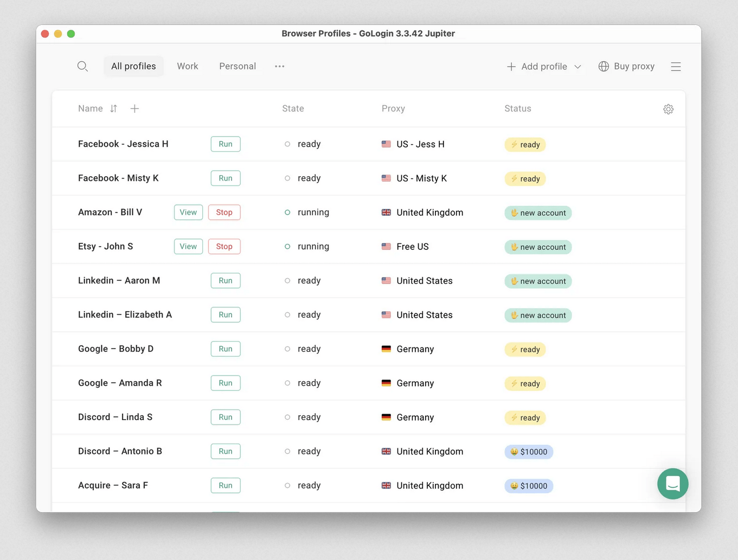
Task: Select the profile name Acquire – Sara F
Action: click(x=113, y=486)
